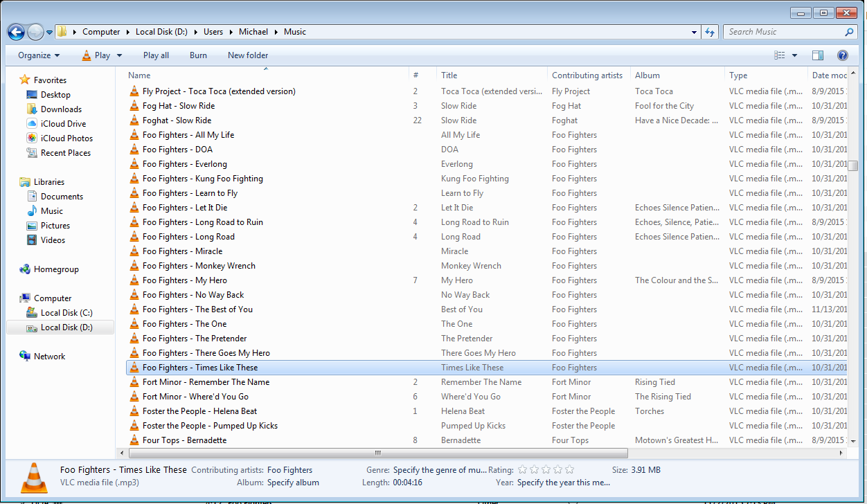Select Local Disk (D:) in sidebar

click(x=60, y=327)
